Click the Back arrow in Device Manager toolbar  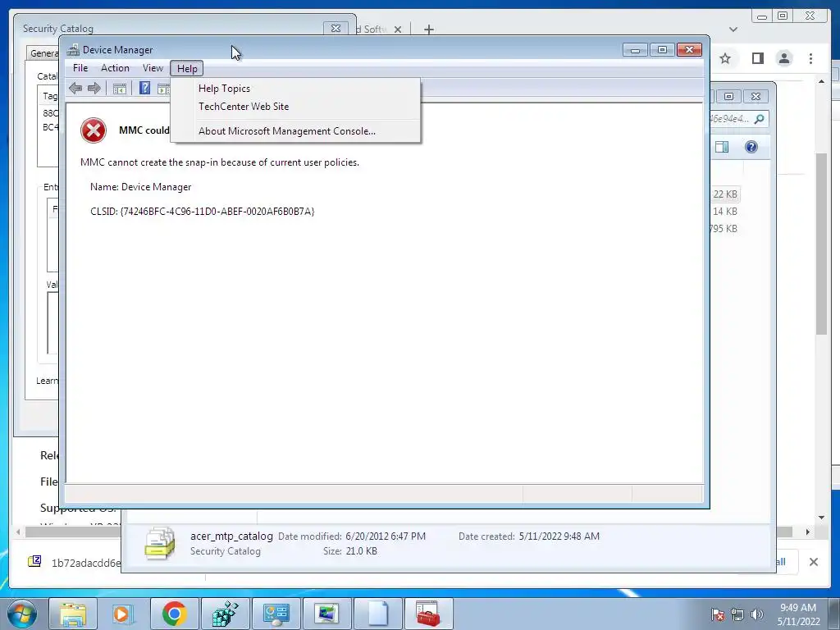point(75,89)
